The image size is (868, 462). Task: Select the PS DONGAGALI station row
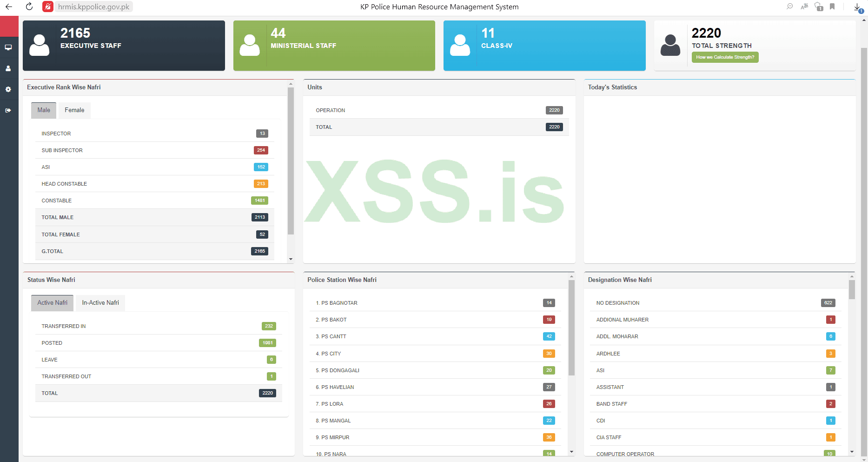point(435,370)
